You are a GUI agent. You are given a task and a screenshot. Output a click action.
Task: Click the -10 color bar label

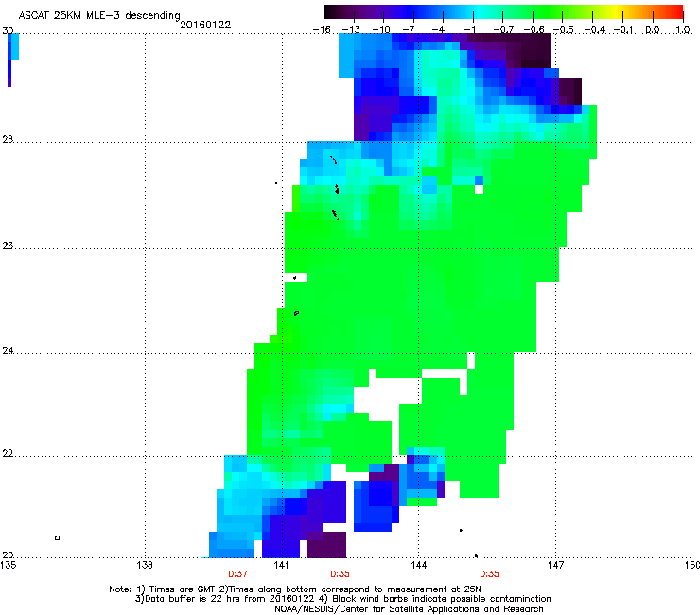point(381,30)
